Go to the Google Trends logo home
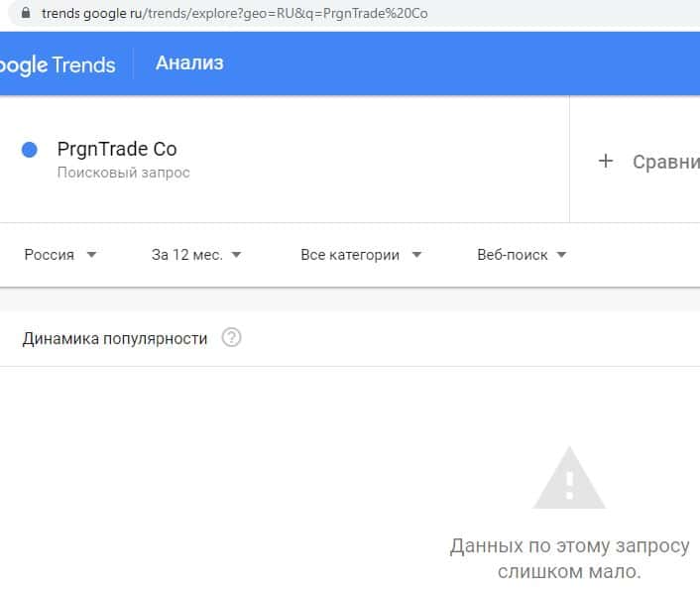Image resolution: width=700 pixels, height=590 pixels. click(57, 65)
